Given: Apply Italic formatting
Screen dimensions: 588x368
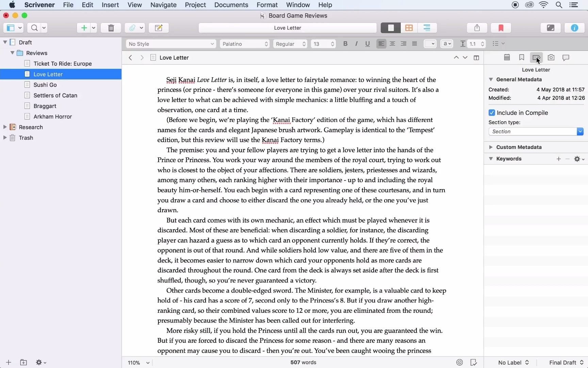Looking at the screenshot, I should 356,44.
